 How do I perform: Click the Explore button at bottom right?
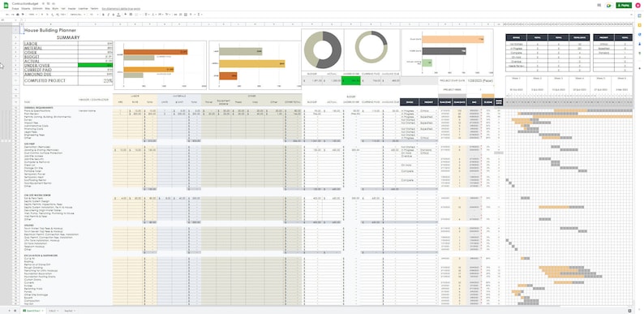[629, 311]
